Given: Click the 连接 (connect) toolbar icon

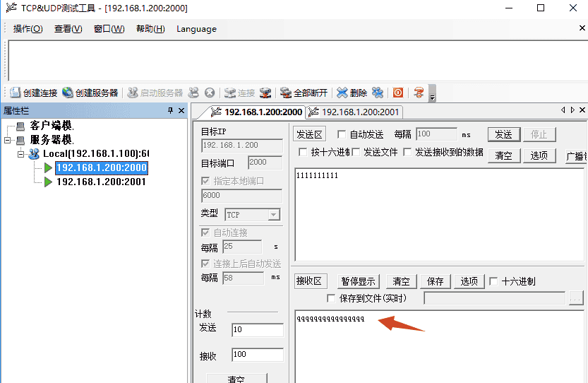Looking at the screenshot, I should coord(229,93).
